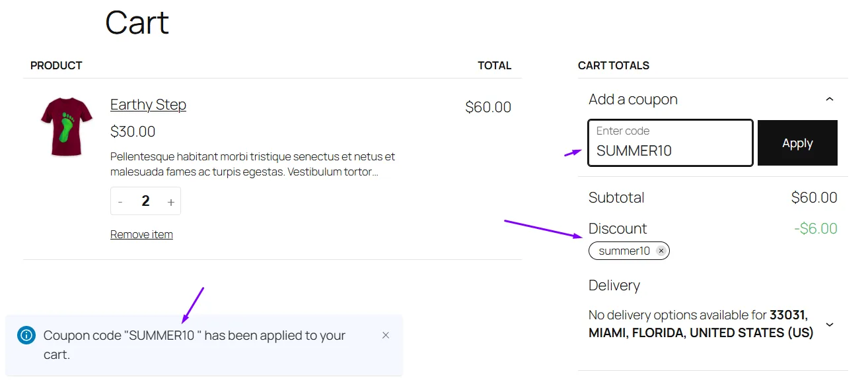This screenshot has width=868, height=382.
Task: Click the Add a coupon heading
Action: 633,100
